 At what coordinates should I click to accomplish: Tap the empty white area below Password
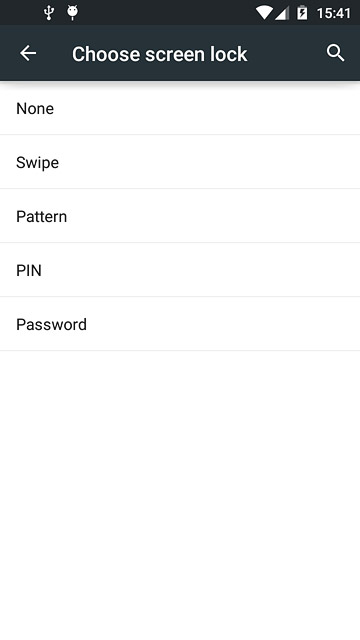[180, 495]
